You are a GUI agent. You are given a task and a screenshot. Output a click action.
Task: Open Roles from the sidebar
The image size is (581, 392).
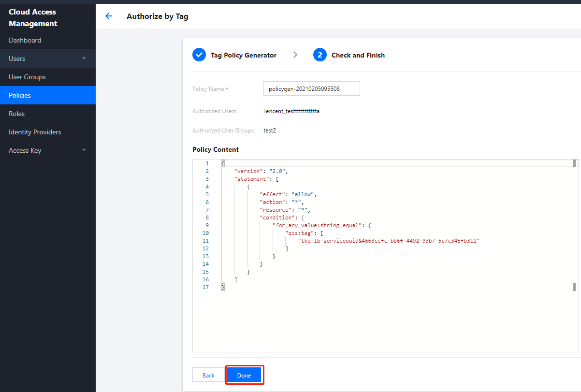pos(17,114)
